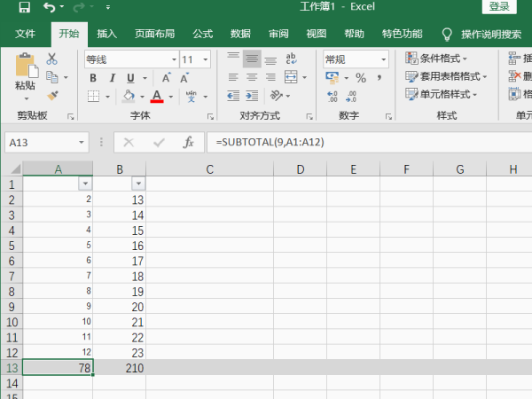
Task: Click the red font color swatch
Action: (x=157, y=97)
